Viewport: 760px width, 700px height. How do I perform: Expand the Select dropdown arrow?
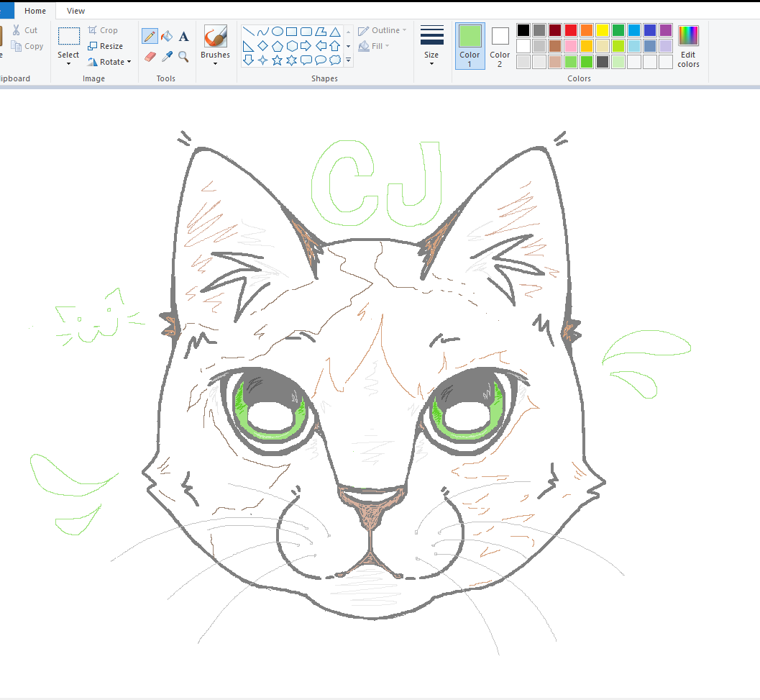click(x=68, y=63)
